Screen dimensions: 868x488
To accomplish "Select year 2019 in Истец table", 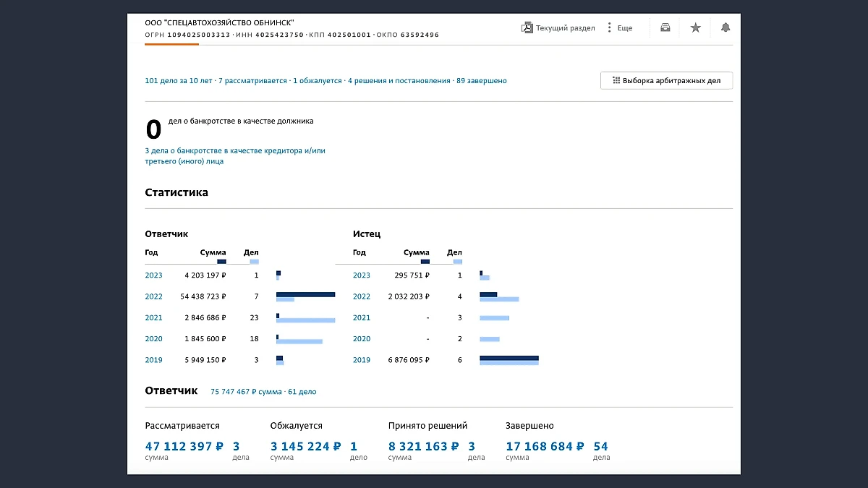I will click(361, 360).
